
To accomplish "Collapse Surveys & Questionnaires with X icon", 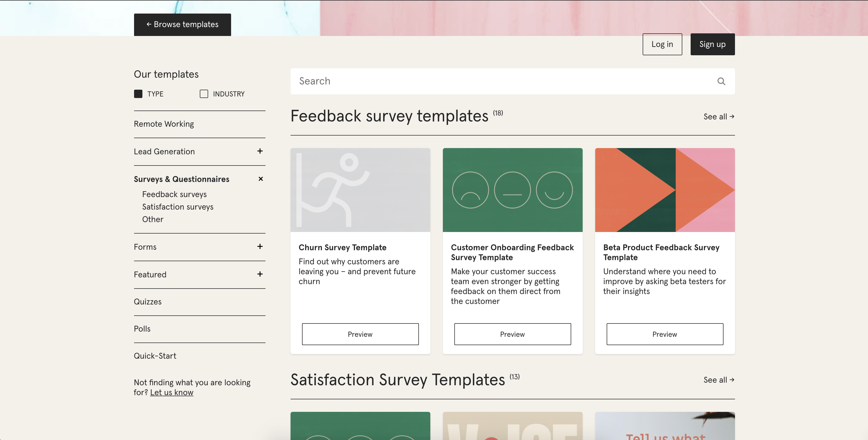I will pos(261,179).
